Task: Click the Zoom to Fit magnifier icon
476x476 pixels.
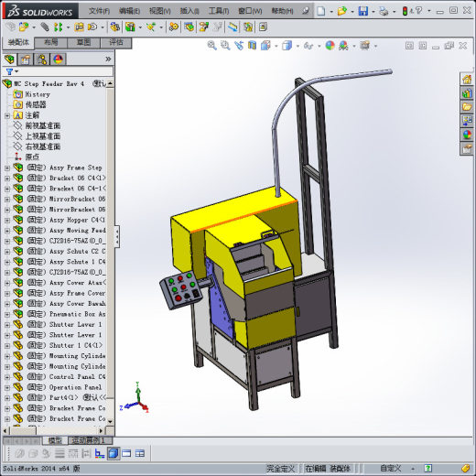Action: tap(211, 46)
